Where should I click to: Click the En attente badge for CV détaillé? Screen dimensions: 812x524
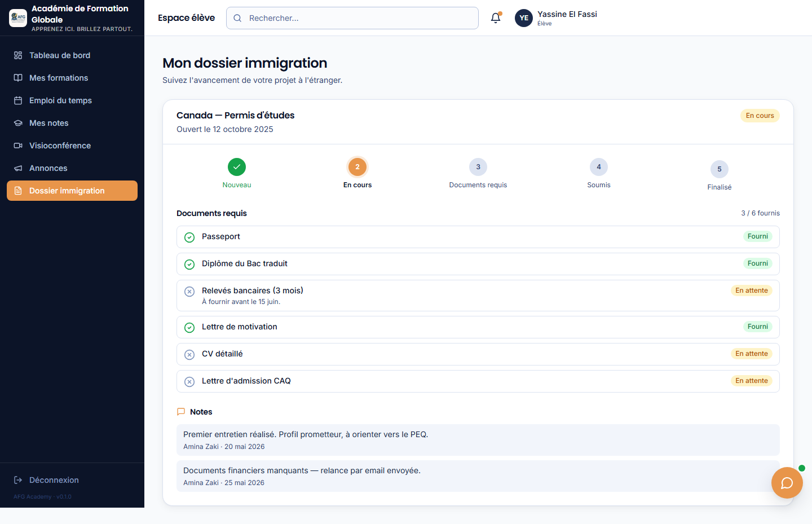coord(752,354)
